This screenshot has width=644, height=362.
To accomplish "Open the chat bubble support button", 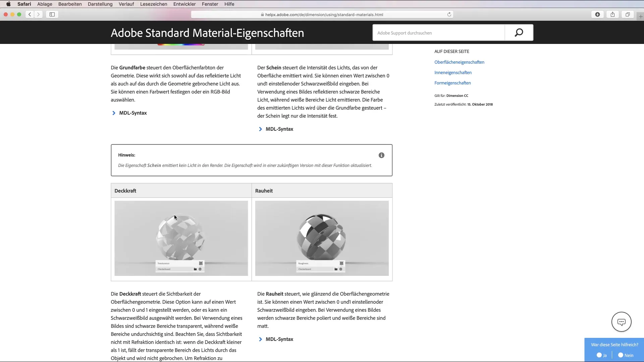I will click(621, 322).
